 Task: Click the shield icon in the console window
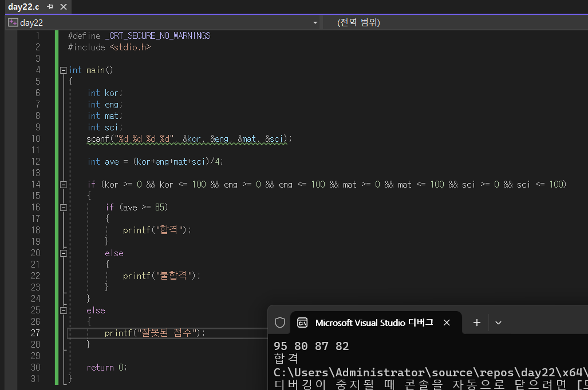pos(280,323)
